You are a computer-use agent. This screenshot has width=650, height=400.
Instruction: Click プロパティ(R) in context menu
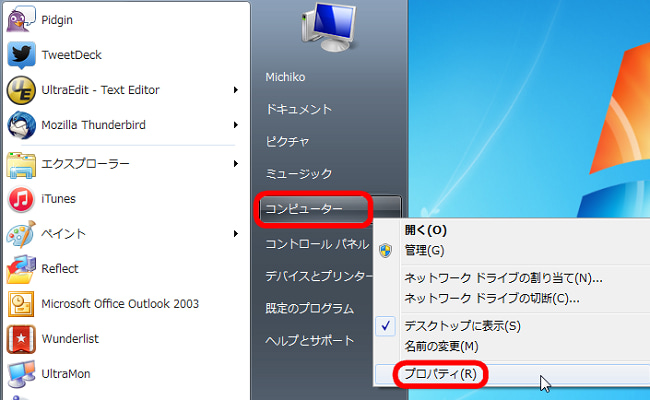click(x=441, y=374)
